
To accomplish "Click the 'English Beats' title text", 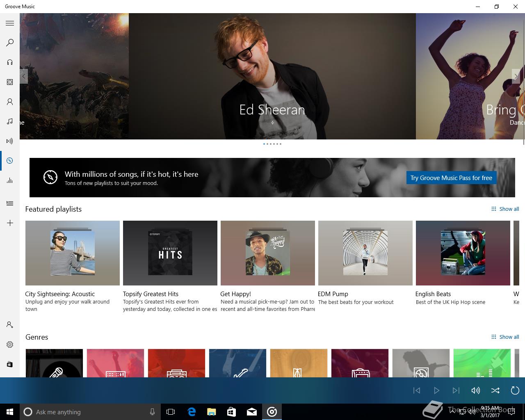I will click(x=433, y=294).
